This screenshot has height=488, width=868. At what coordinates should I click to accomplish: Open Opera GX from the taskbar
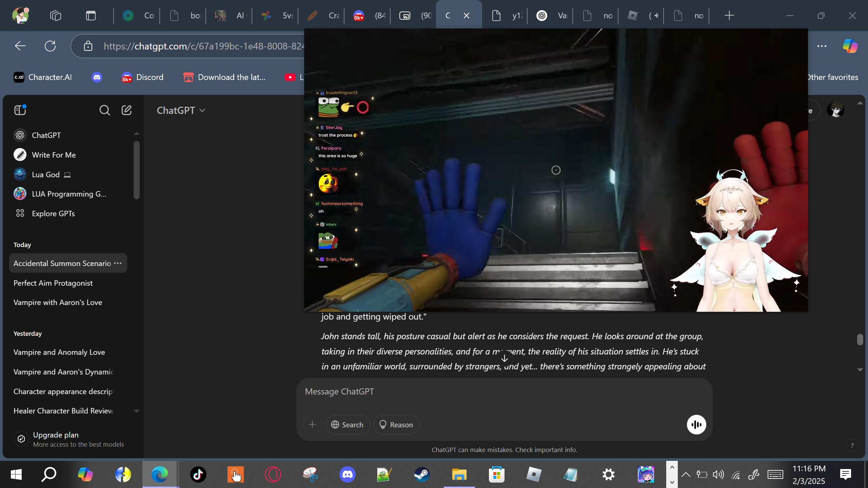(273, 474)
